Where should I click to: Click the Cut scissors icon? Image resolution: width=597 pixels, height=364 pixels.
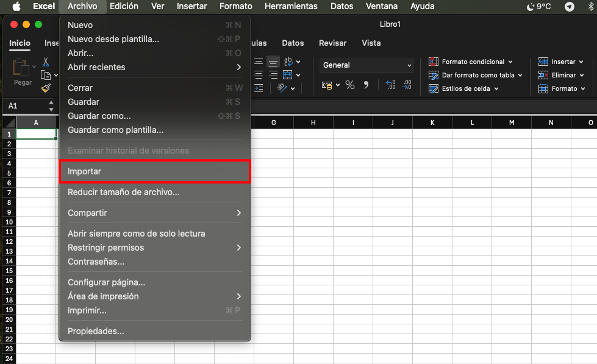45,62
